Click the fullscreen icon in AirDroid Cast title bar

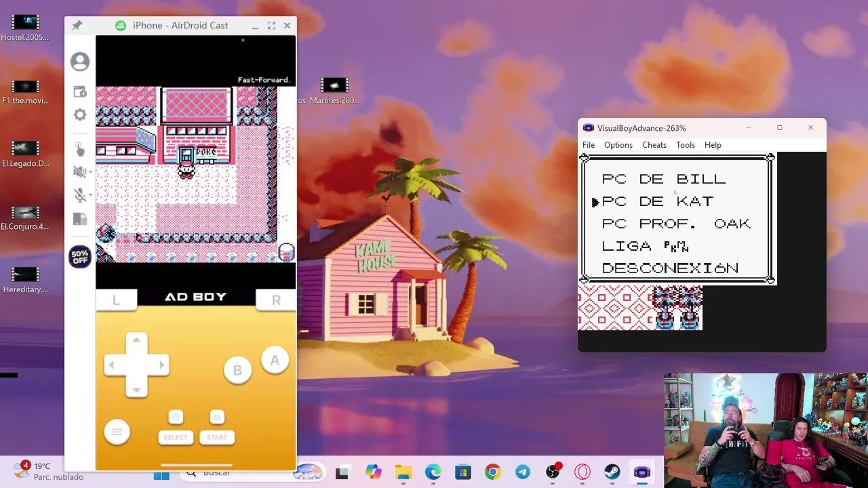[x=271, y=25]
